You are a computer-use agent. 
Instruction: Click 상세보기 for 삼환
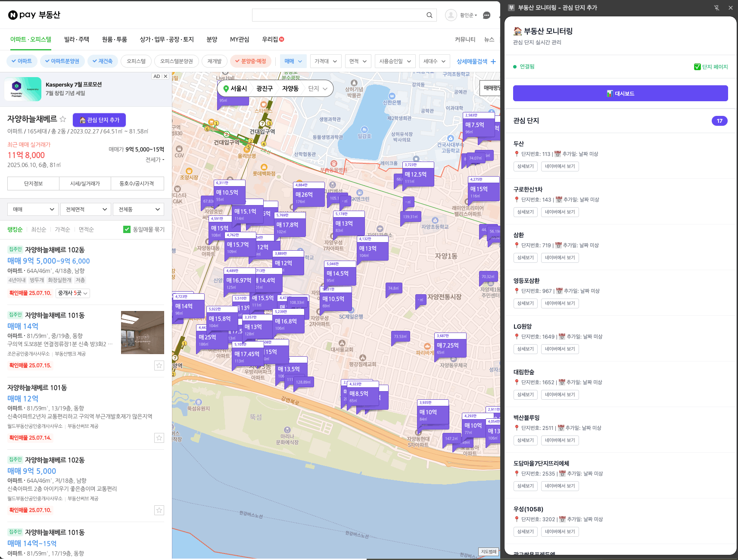pyautogui.click(x=526, y=258)
